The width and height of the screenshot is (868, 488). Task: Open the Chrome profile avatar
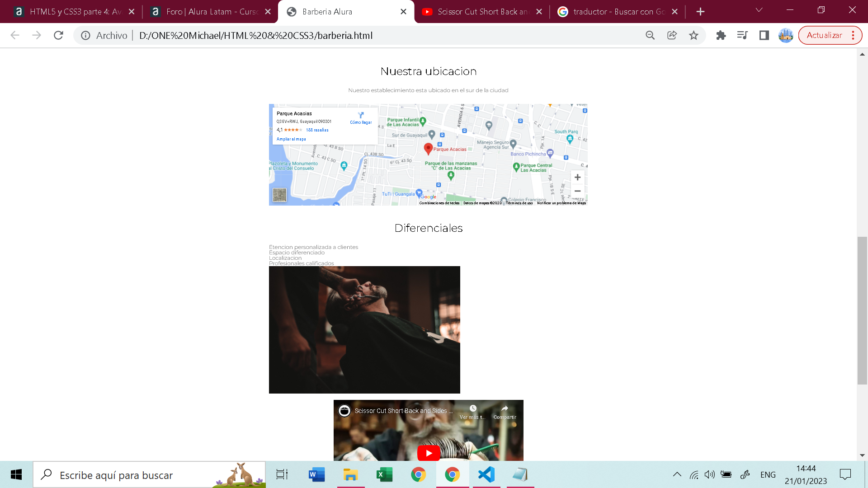point(786,35)
